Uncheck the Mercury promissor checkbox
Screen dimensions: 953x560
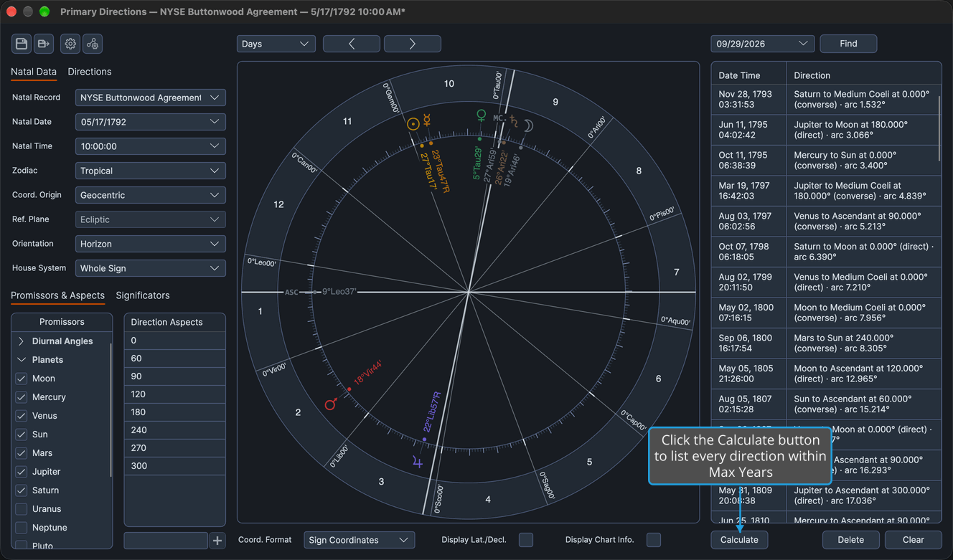[22, 397]
